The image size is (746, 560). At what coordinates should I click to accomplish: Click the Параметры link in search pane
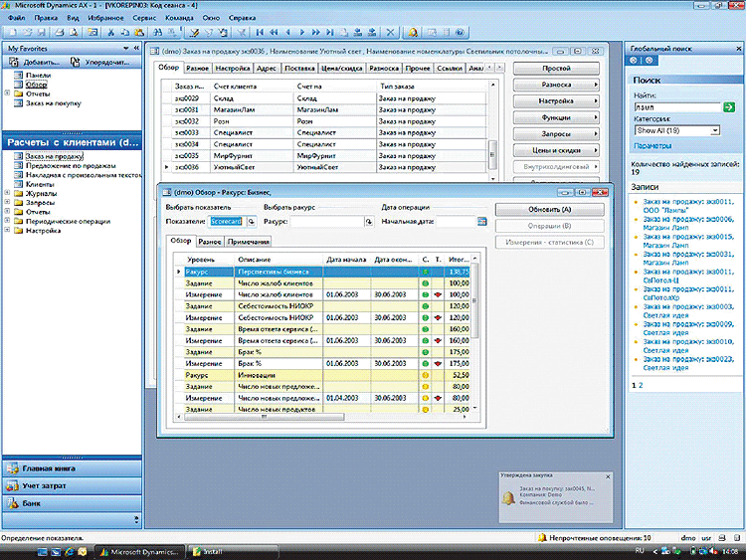tap(653, 145)
